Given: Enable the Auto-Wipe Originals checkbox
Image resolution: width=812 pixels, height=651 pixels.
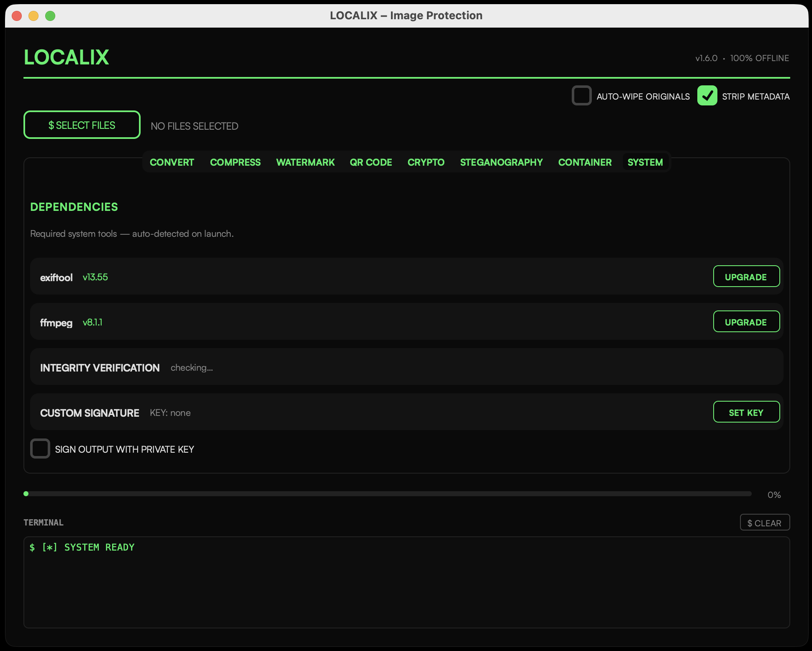Looking at the screenshot, I should click(581, 96).
